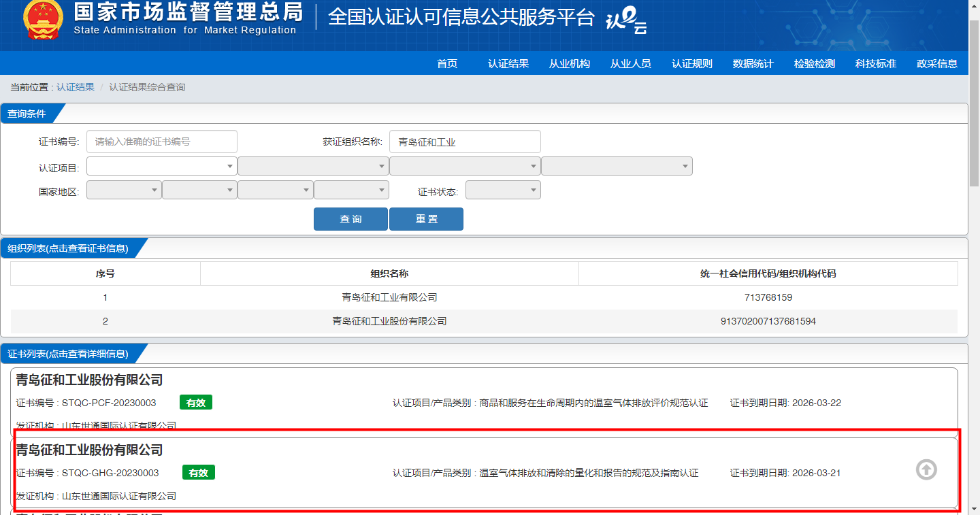Click issuing body 山东世通国际认证有限公司 under STQC-GHG-20230003
The image size is (980, 515).
point(119,496)
